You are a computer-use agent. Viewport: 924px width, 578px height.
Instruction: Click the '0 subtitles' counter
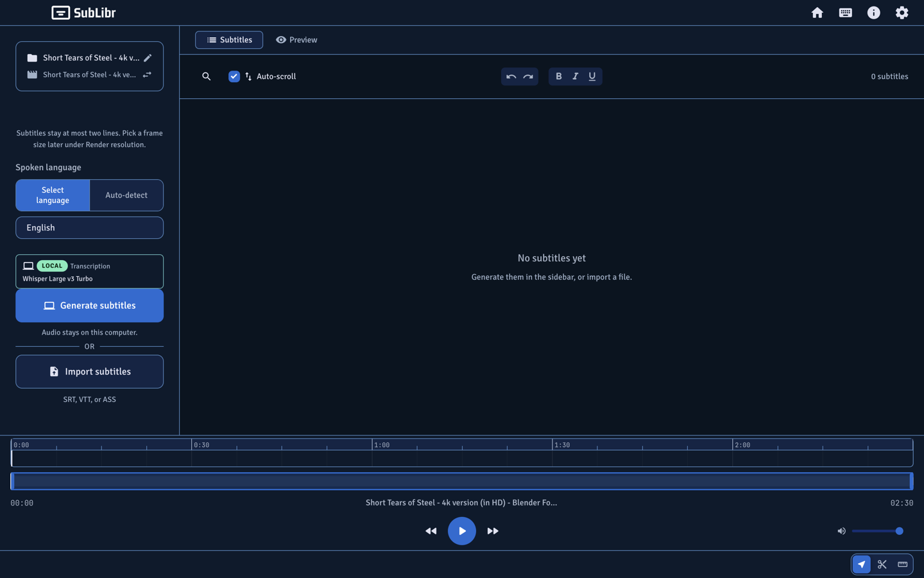point(889,76)
